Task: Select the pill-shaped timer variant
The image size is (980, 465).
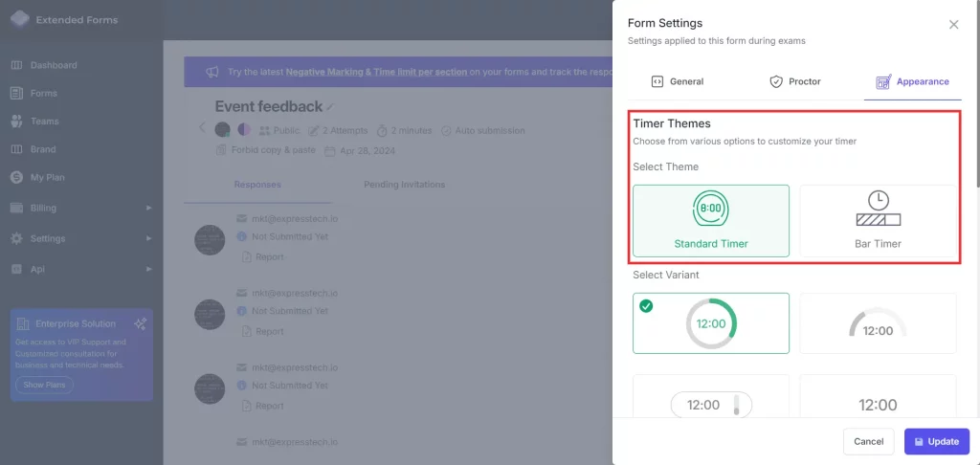Action: pyautogui.click(x=711, y=396)
